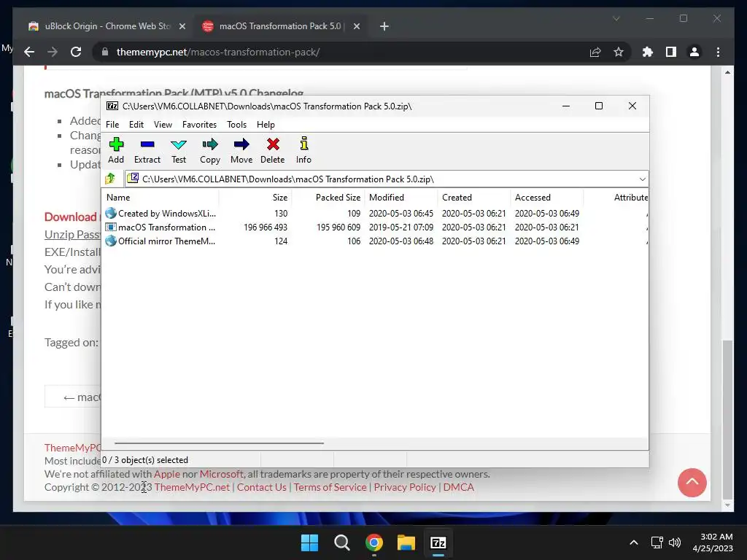This screenshot has height=560, width=747.
Task: Extract files with the Extract tool
Action: tap(147, 150)
